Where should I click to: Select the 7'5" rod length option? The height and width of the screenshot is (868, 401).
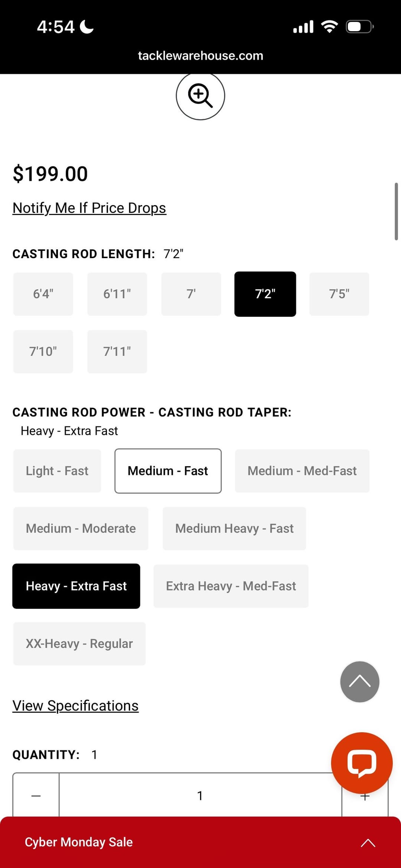pos(339,294)
